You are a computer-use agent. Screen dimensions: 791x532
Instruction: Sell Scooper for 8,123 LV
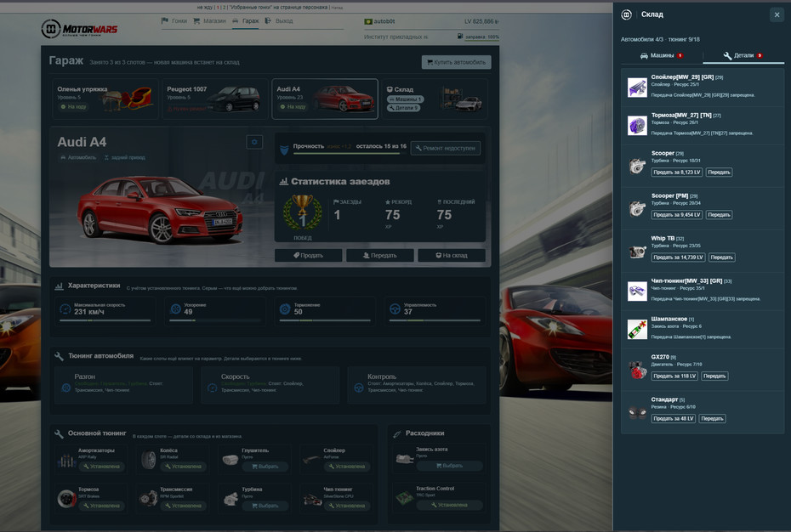(676, 173)
